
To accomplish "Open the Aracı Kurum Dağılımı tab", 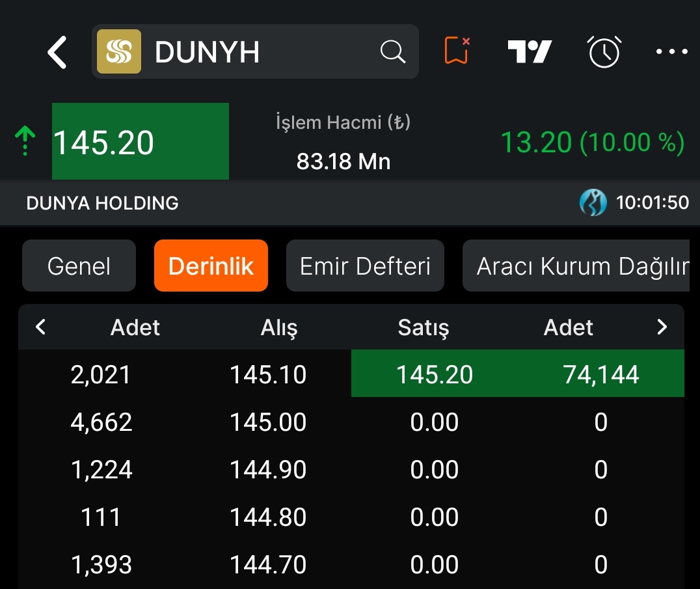I will point(576,266).
